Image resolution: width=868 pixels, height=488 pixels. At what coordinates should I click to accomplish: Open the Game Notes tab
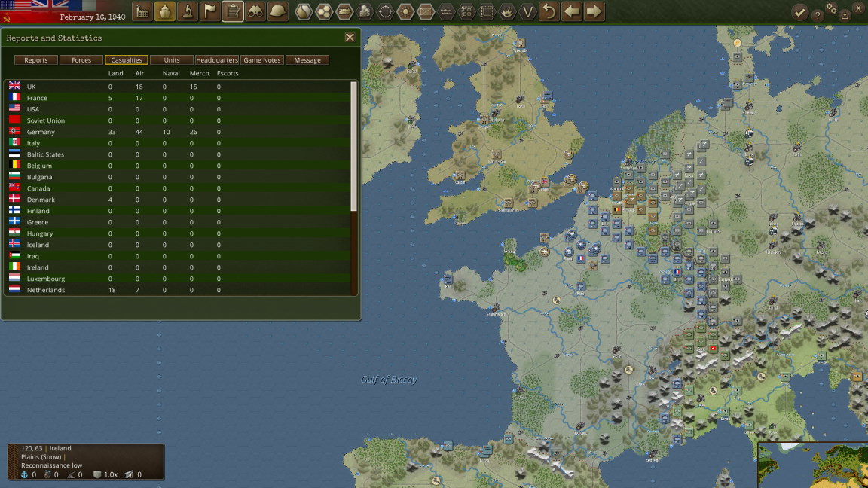262,59
